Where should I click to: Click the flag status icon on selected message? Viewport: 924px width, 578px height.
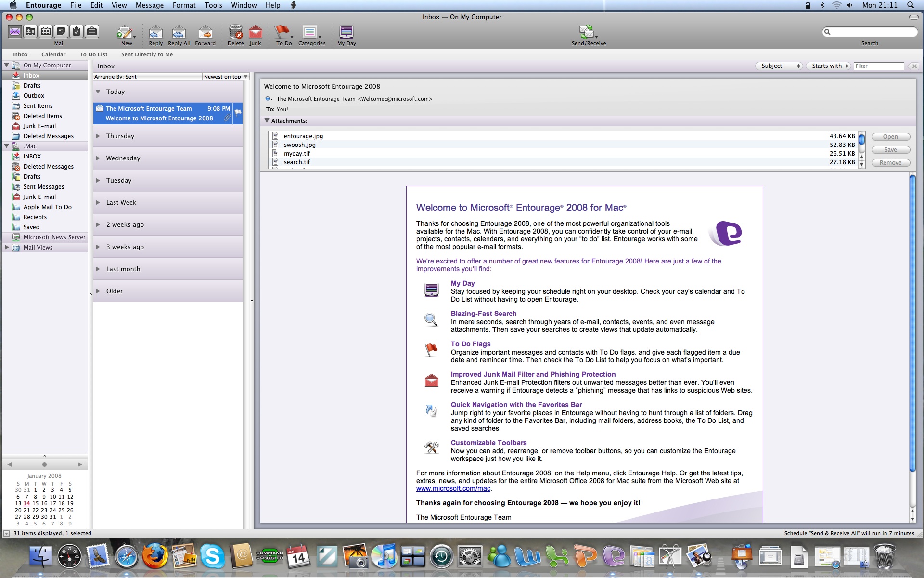click(238, 112)
